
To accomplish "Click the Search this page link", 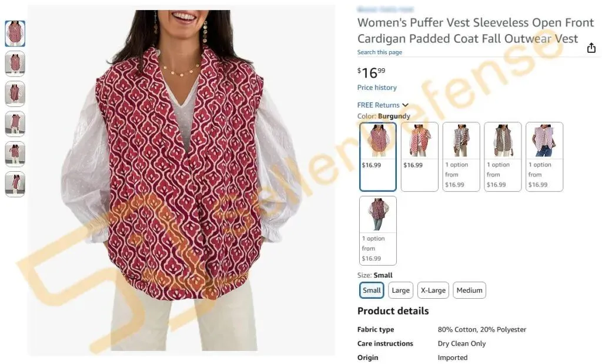I will 379,52.
